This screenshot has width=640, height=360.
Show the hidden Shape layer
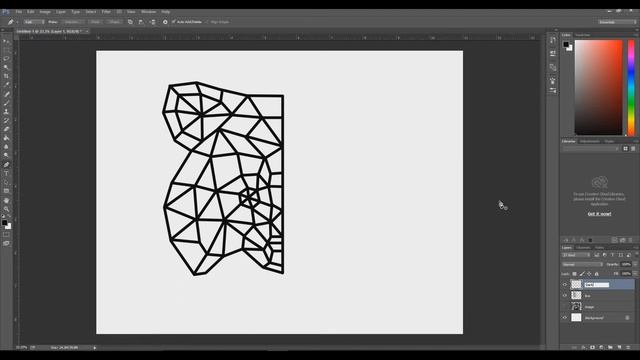565,307
